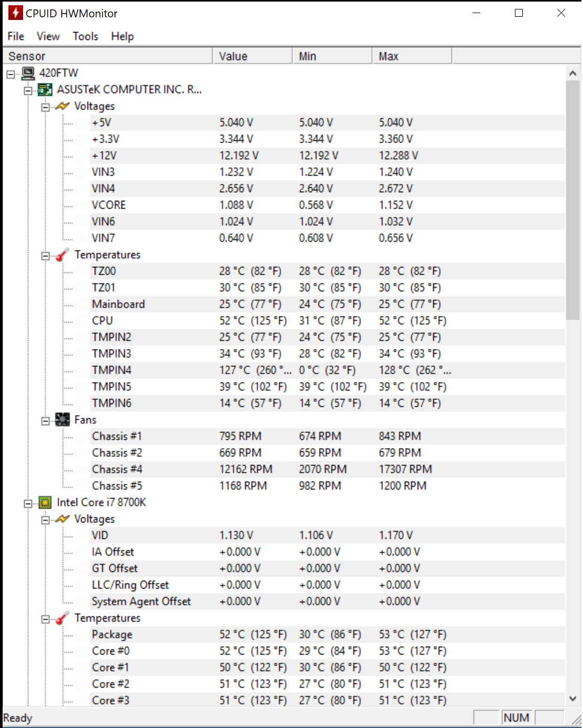Click the CPU Voltages lightning icon

tap(62, 519)
